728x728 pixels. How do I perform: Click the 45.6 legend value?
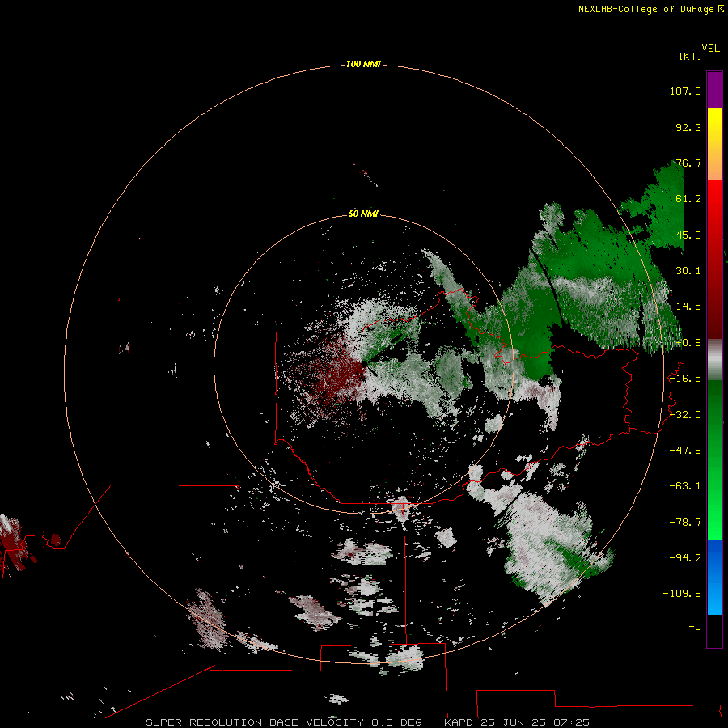pyautogui.click(x=688, y=235)
